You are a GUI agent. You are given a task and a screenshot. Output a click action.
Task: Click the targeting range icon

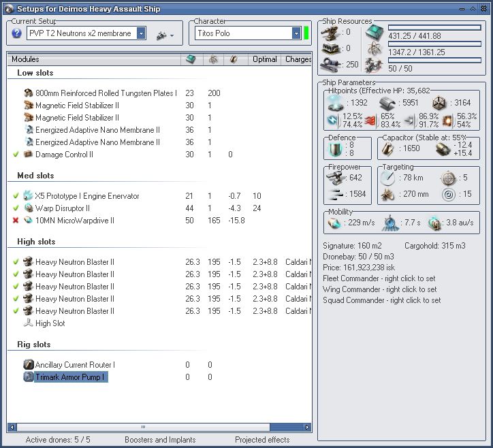387,178
